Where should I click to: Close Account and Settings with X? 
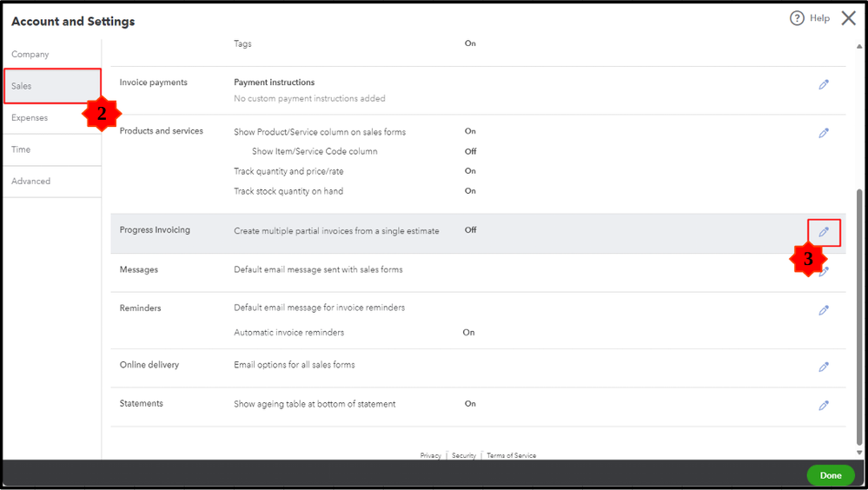tap(848, 18)
